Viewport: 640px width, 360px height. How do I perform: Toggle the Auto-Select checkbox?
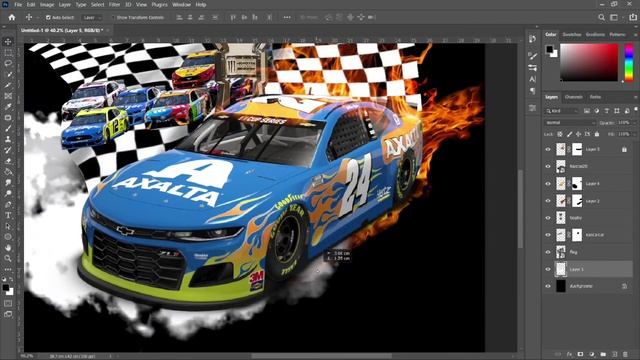[x=48, y=18]
